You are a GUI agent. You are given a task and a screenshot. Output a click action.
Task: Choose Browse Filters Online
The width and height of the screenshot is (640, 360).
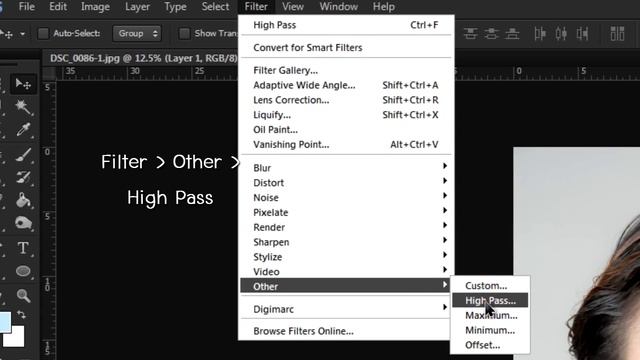coord(346,331)
